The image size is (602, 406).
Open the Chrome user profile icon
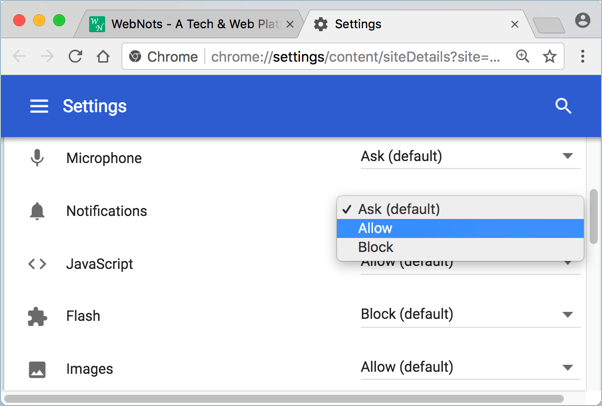(x=583, y=21)
